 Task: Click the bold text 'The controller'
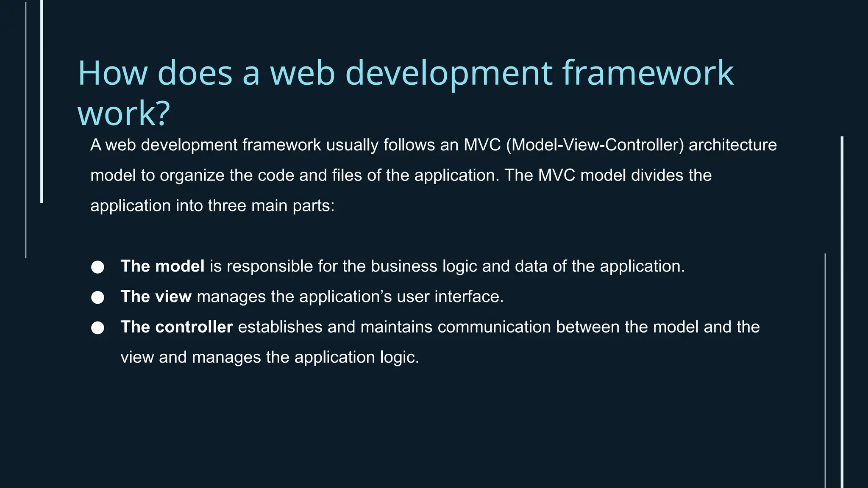[x=177, y=327]
